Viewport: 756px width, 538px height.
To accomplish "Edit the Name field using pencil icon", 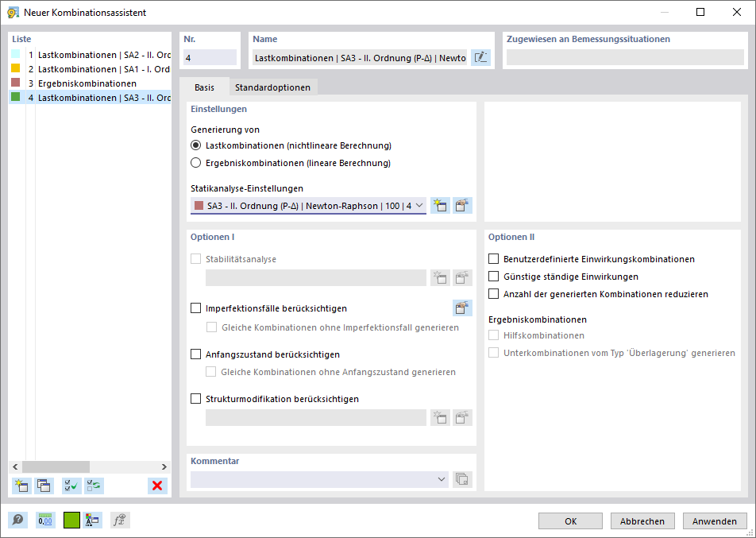I will 480,57.
